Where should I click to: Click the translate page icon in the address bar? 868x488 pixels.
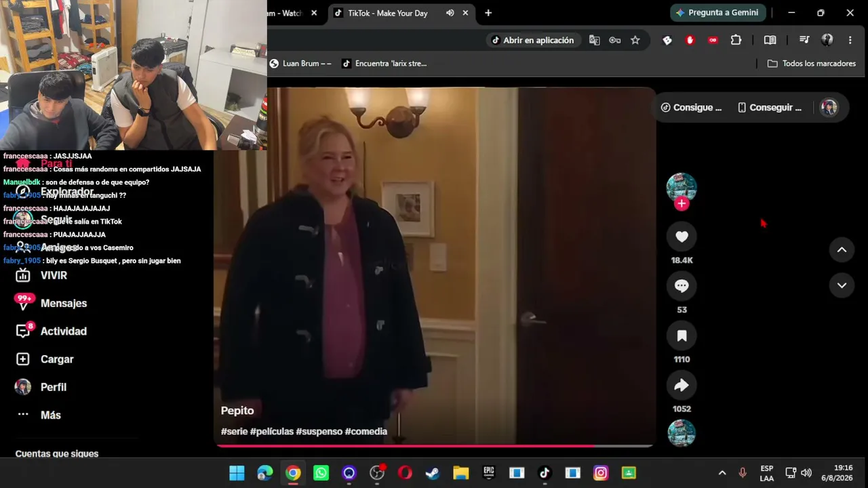(595, 40)
